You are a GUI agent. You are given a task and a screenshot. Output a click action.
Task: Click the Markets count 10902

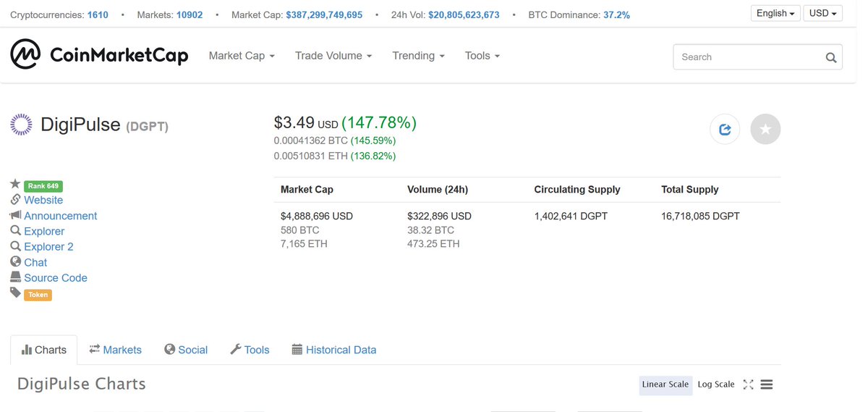[190, 14]
